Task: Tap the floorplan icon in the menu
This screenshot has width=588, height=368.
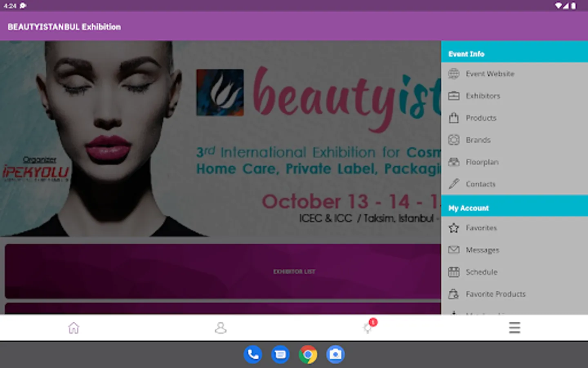Action: (454, 162)
